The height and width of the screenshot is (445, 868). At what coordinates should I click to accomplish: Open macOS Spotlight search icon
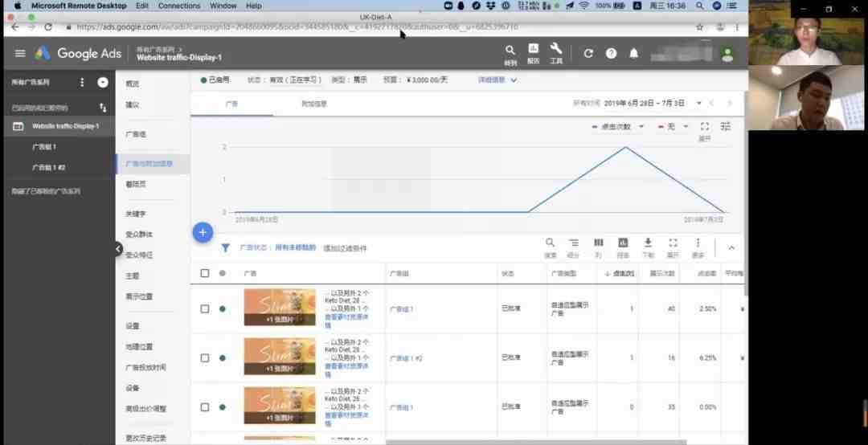(x=700, y=6)
